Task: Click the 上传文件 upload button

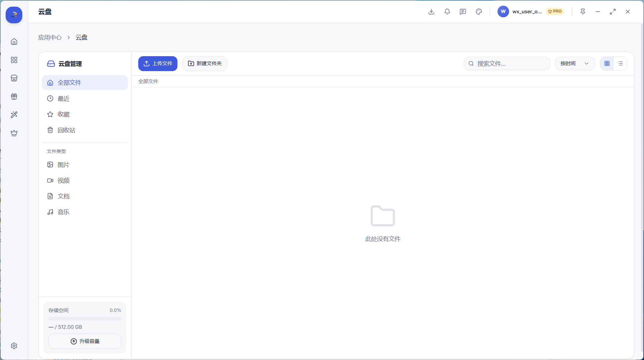Action: tap(158, 63)
